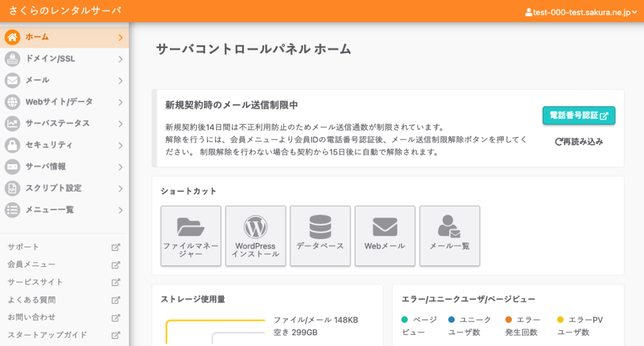The width and height of the screenshot is (644, 346).
Task: Expand the メニュー一覧 chevron
Action: (120, 210)
